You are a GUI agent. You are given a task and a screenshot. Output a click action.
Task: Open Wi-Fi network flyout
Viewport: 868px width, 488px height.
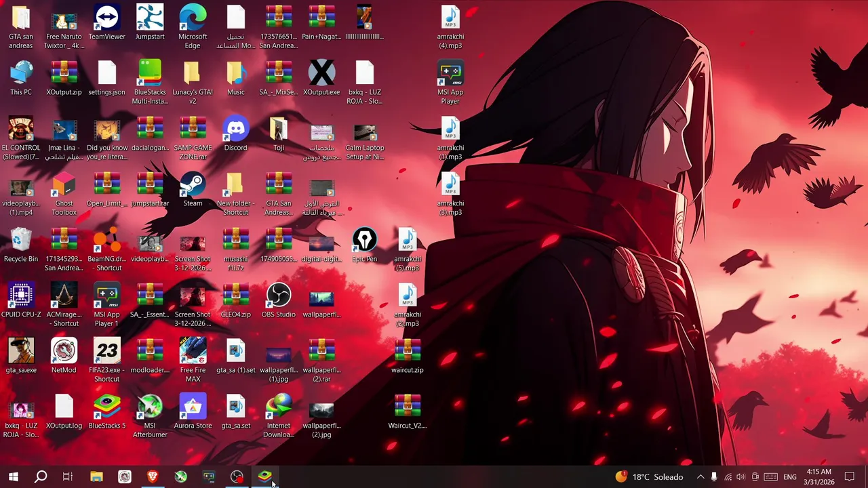pos(728,476)
